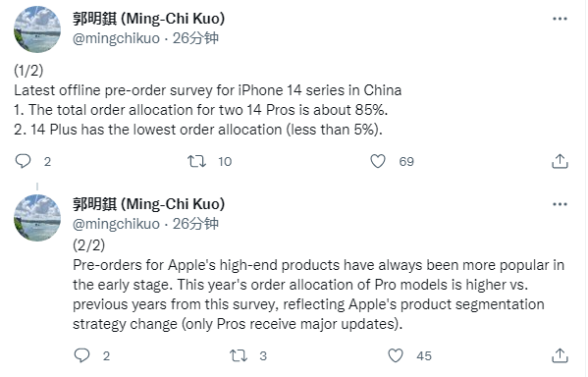Open Ming-Chi Kuo avatar on second tweet
This screenshot has width=588, height=377.
(x=37, y=218)
